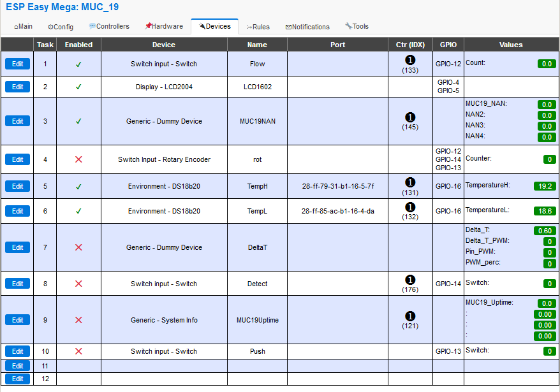Click the Counter value for rot row

tap(550, 159)
